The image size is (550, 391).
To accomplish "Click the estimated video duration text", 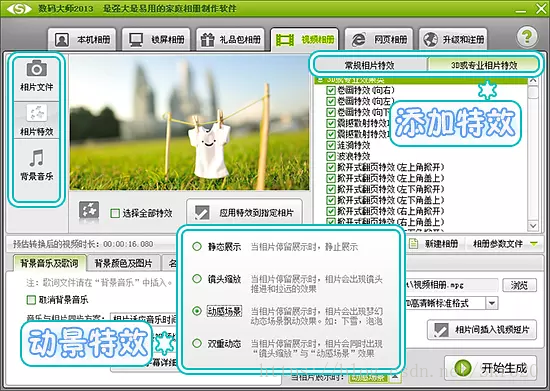I will tap(83, 244).
